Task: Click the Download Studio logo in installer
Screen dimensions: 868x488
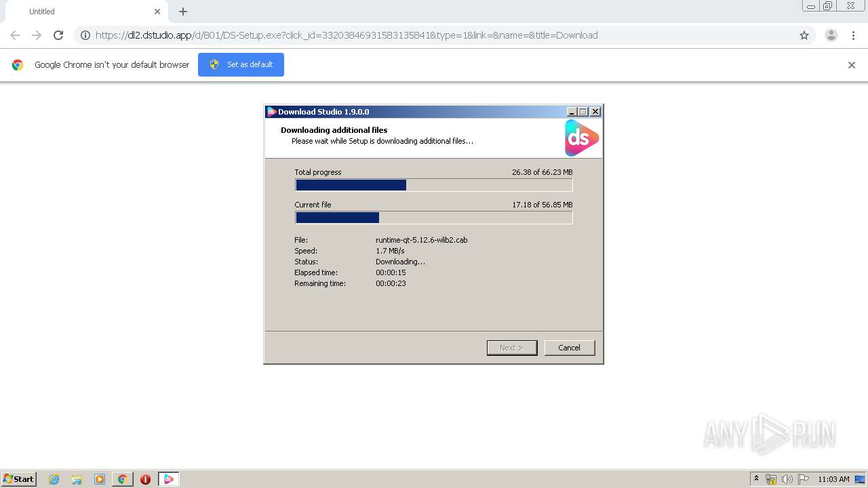Action: coord(582,138)
